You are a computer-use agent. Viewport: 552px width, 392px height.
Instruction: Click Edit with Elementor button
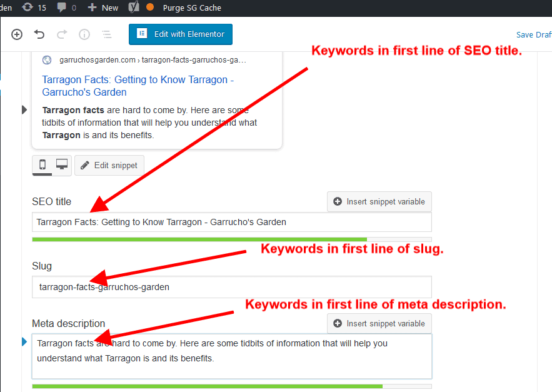point(181,34)
